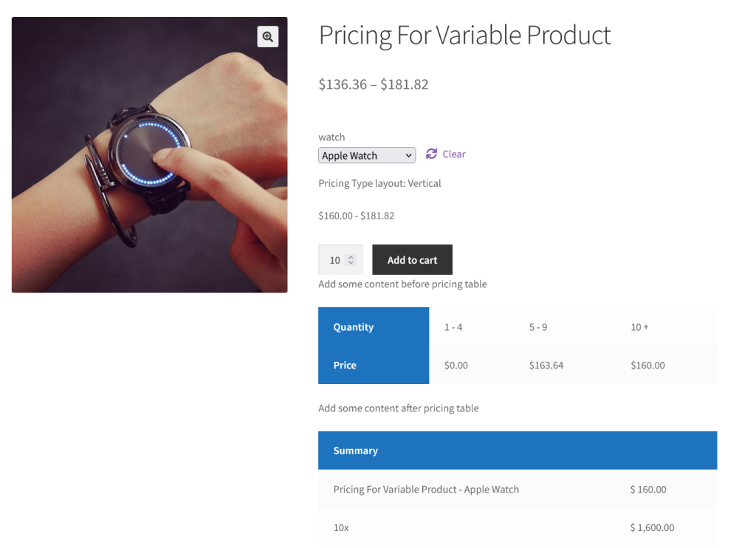The image size is (756, 548).
Task: Select the 1 - 4 quantity tier
Action: tap(453, 327)
